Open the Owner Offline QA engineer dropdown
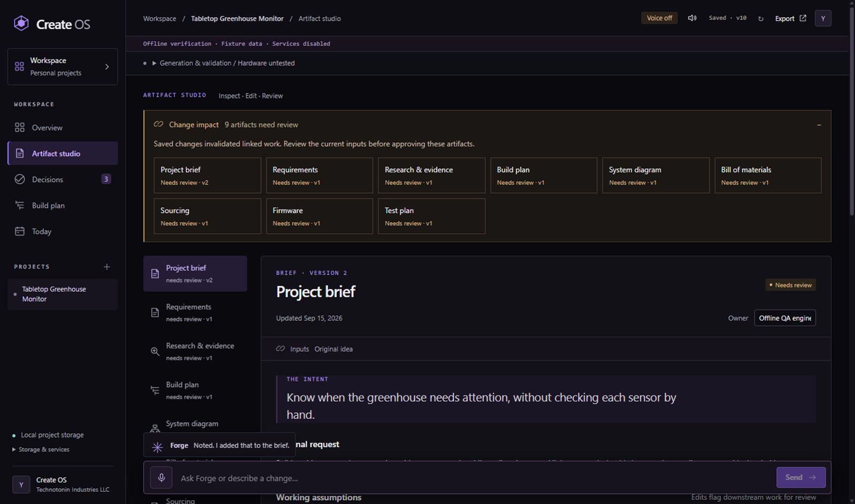Screen dimensions: 855x504 click(785, 318)
